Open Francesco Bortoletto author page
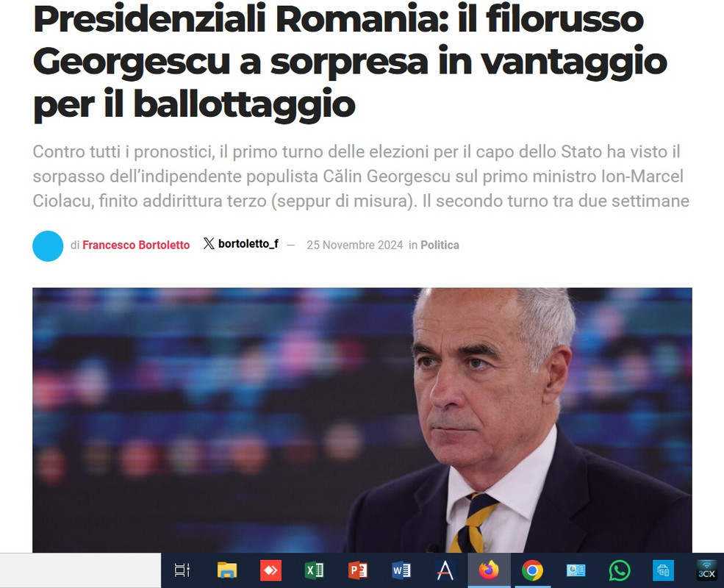The image size is (724, 588). point(136,245)
